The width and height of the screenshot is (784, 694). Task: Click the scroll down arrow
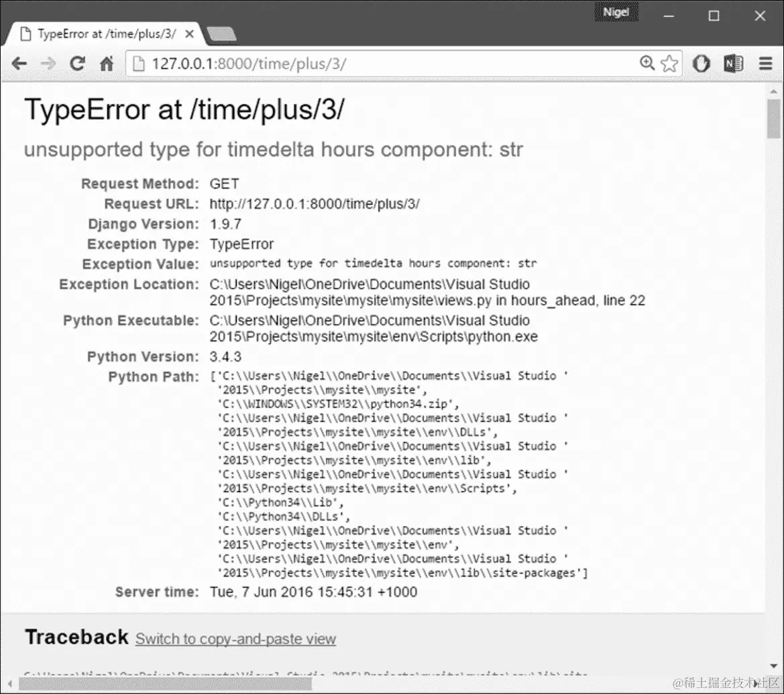pyautogui.click(x=773, y=665)
